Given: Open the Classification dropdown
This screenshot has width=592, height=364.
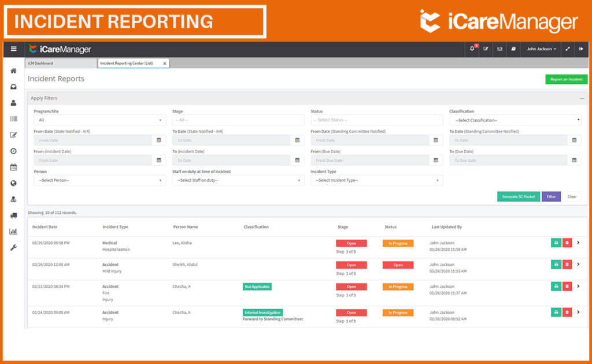Looking at the screenshot, I should pos(515,120).
